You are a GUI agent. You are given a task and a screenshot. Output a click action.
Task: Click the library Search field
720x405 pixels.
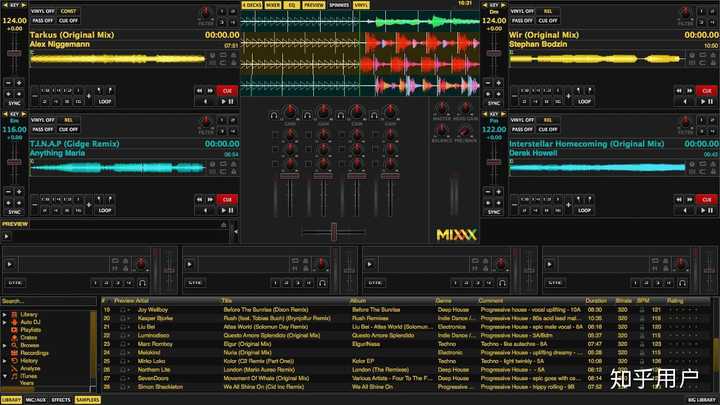[x=48, y=301]
